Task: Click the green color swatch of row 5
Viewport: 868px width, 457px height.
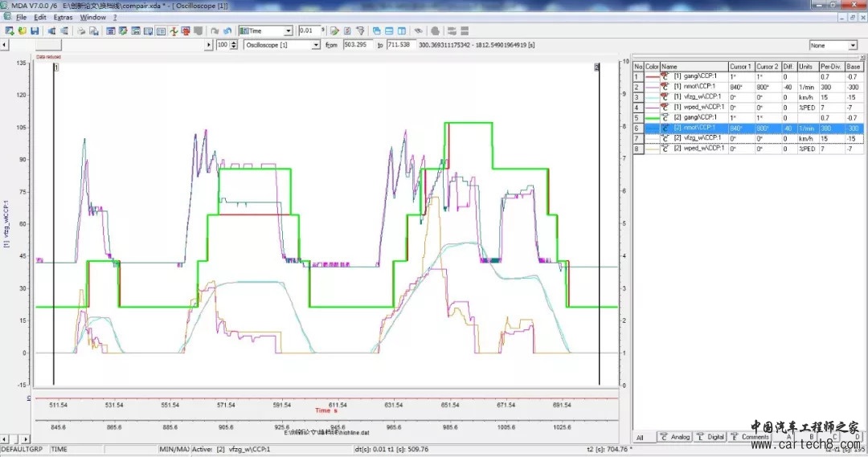Action: pyautogui.click(x=652, y=117)
